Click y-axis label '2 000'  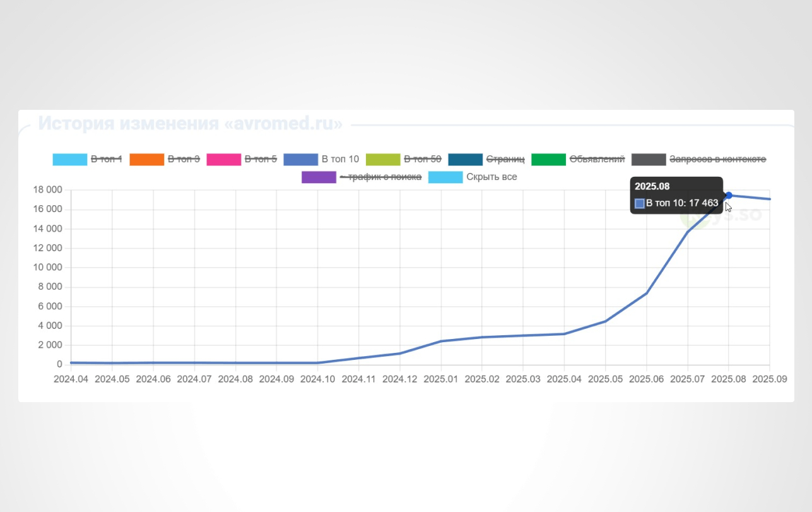50,345
